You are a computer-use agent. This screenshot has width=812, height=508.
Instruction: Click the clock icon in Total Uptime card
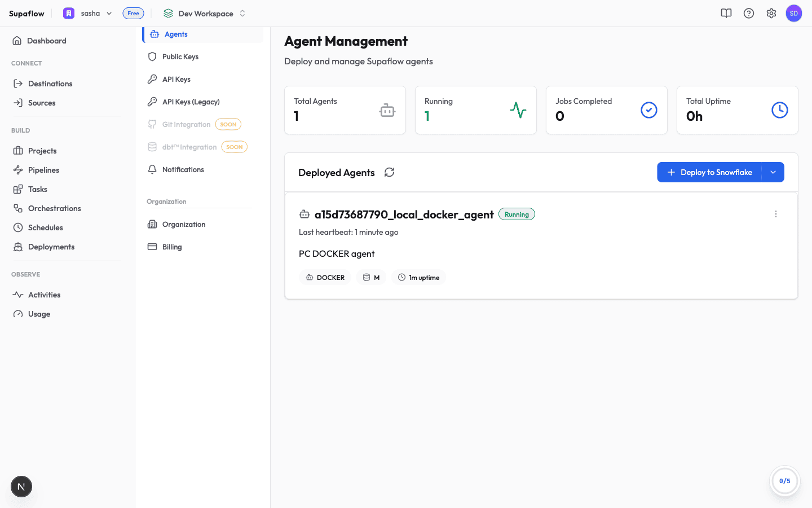tap(780, 110)
